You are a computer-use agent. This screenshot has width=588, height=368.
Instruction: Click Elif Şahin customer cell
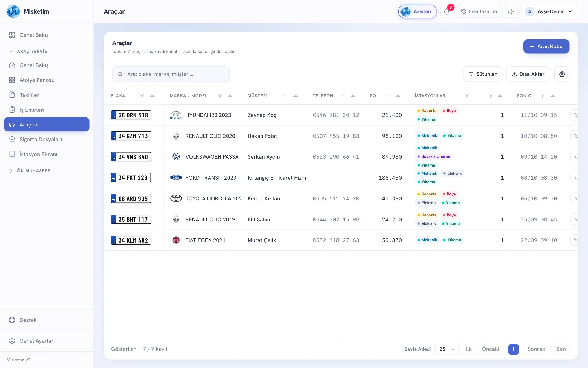point(259,219)
